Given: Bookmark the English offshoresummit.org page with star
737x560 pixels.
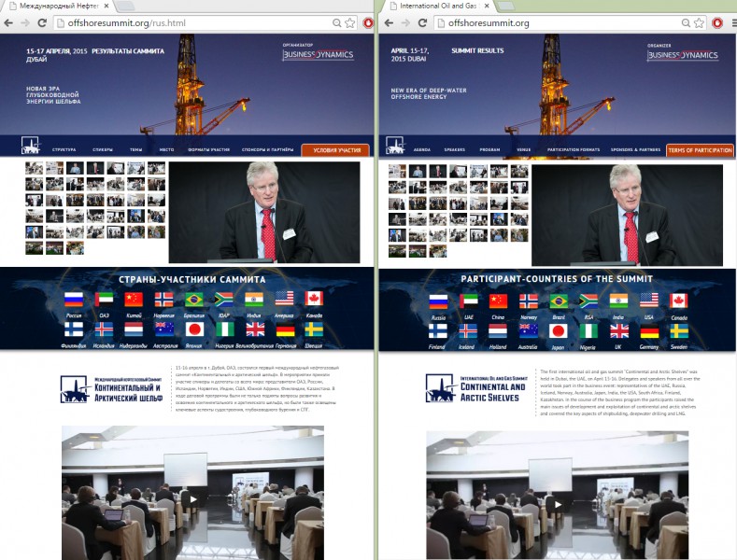Looking at the screenshot, I should 700,23.
